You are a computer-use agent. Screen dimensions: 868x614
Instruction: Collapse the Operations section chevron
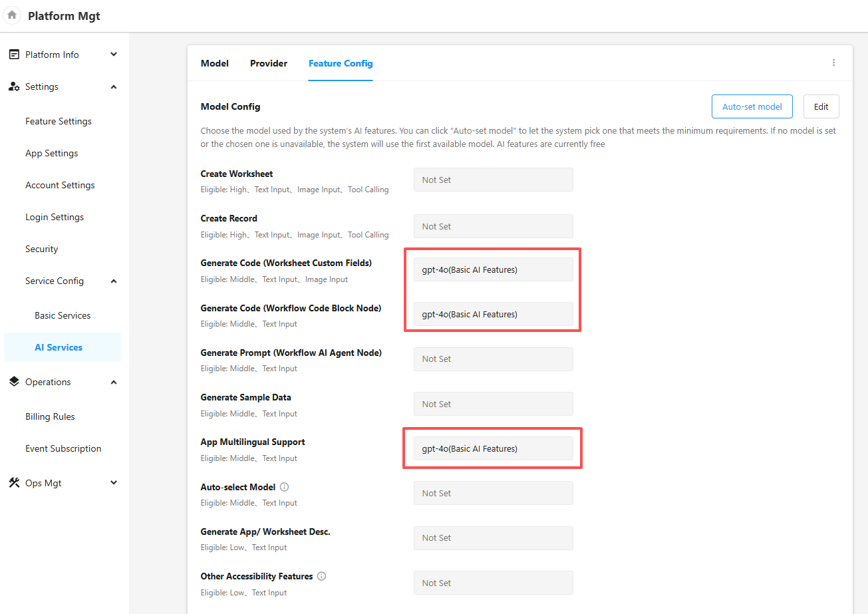[114, 382]
